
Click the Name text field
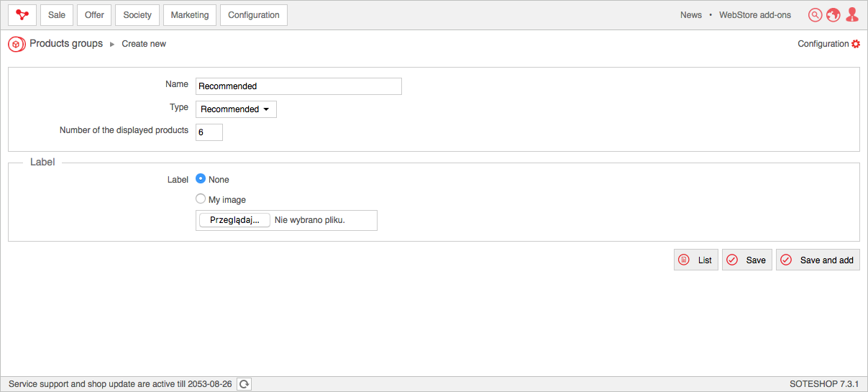point(298,86)
